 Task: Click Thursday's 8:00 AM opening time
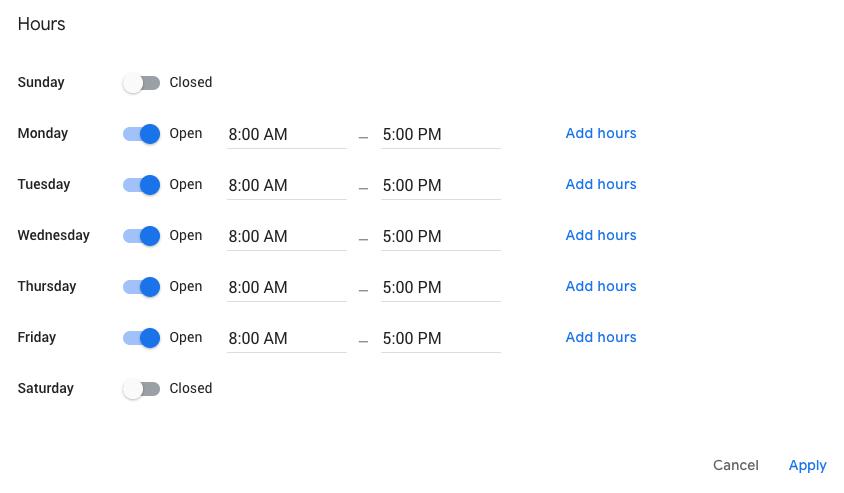(x=286, y=288)
